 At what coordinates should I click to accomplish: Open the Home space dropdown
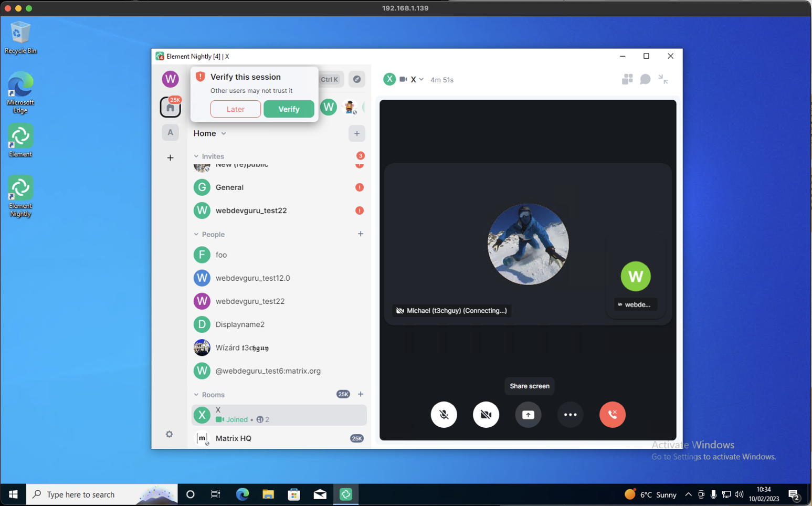coord(223,133)
